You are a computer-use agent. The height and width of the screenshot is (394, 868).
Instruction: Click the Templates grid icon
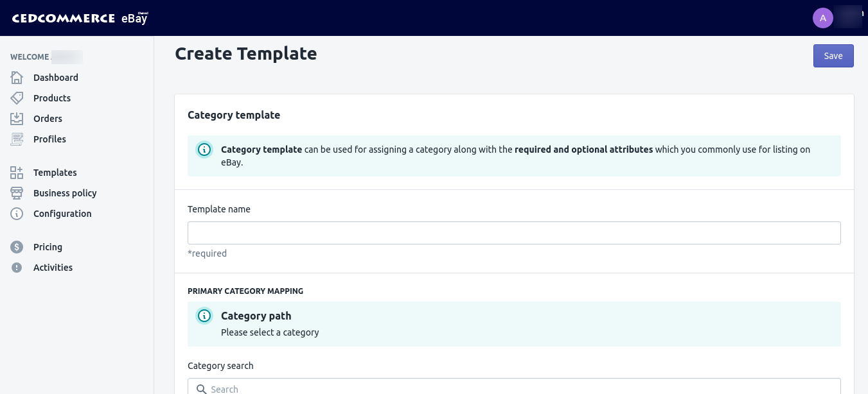[x=17, y=173]
